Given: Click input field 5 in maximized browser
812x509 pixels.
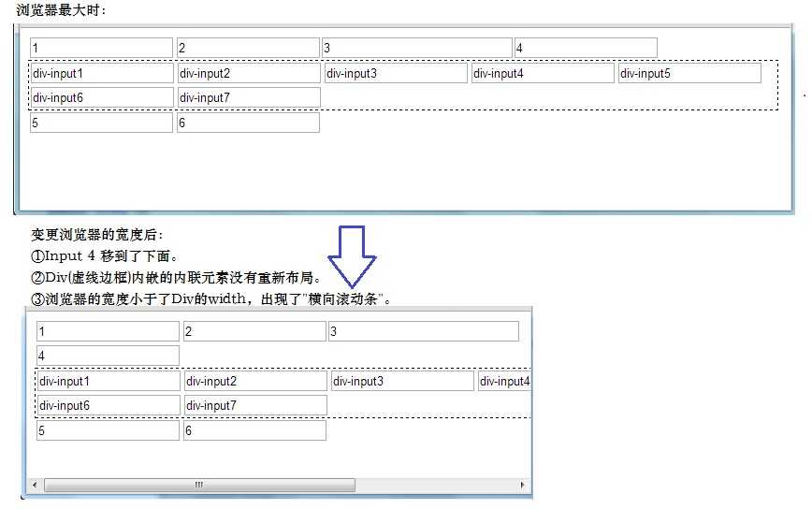Looking at the screenshot, I should pos(101,123).
